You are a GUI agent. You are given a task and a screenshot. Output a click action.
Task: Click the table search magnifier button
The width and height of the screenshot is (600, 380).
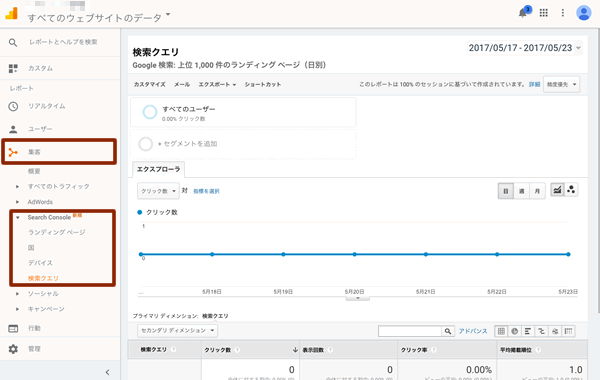pos(448,331)
